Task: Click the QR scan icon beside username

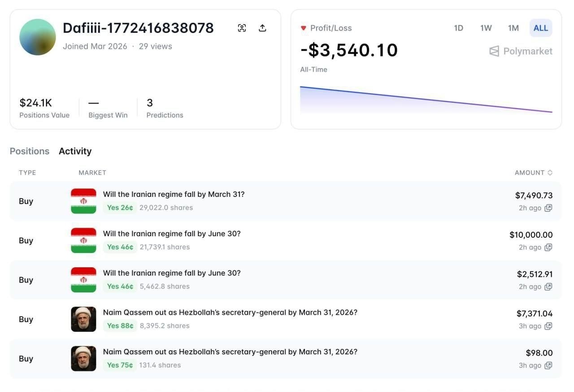Action: [242, 28]
